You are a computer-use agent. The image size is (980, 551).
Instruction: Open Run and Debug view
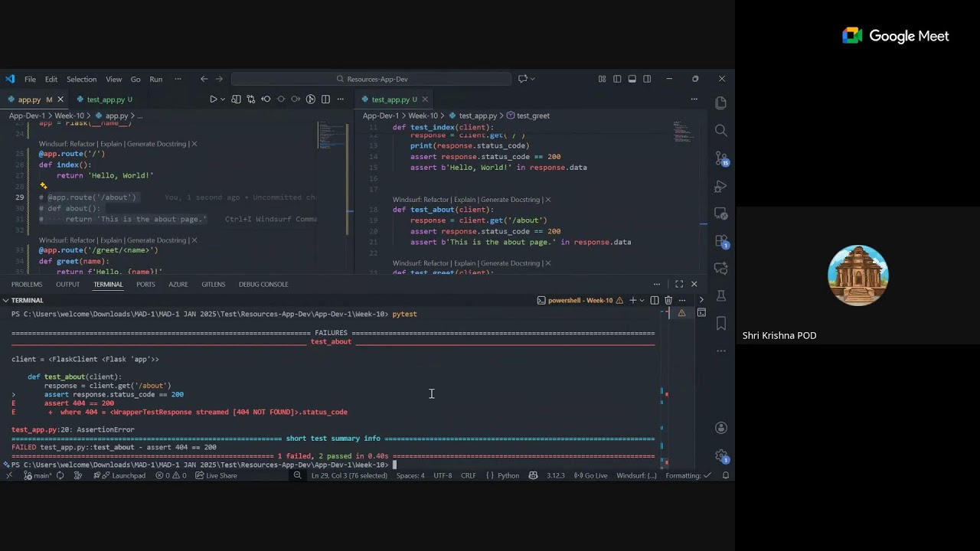(x=720, y=186)
